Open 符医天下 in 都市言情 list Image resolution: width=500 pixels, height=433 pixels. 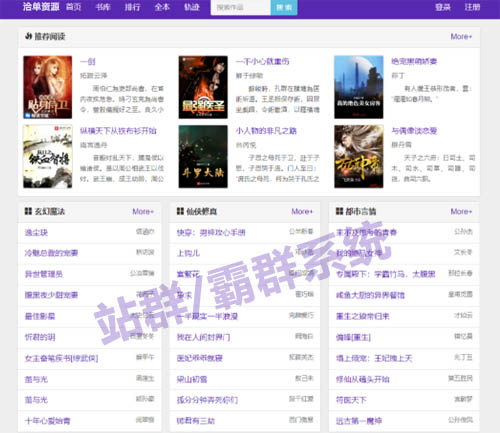[351, 400]
